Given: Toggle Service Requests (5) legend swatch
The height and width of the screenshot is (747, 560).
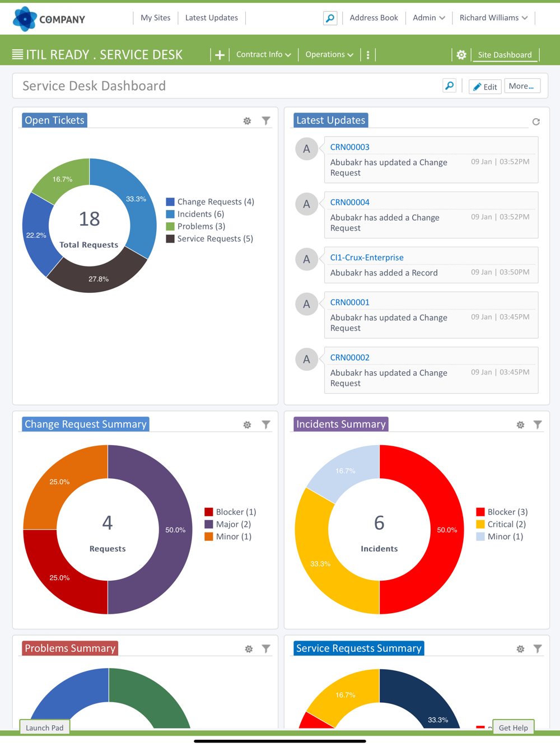Looking at the screenshot, I should point(170,239).
